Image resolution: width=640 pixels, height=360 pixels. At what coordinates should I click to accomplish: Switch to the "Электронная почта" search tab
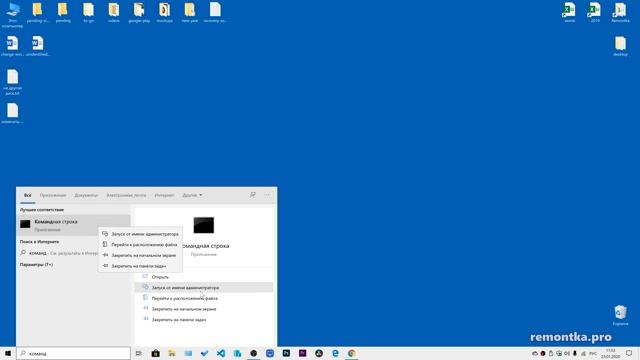pyautogui.click(x=126, y=196)
